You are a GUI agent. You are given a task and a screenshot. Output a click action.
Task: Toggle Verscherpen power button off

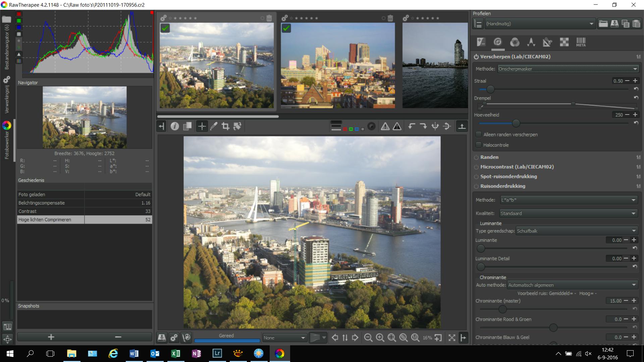coord(476,57)
